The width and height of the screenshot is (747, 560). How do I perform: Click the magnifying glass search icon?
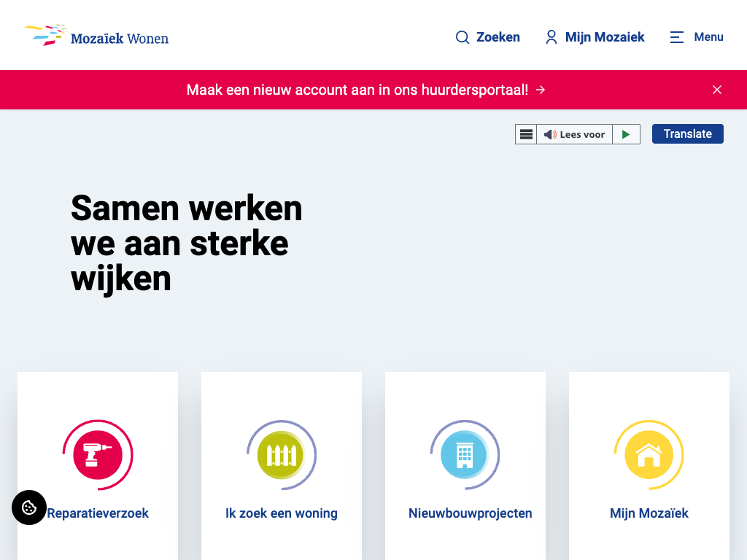[x=462, y=37]
